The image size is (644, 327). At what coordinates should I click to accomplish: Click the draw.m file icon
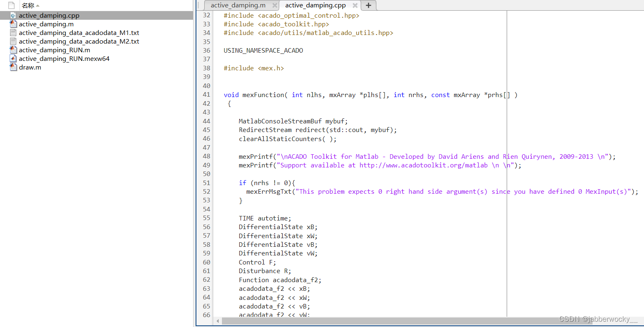13,67
